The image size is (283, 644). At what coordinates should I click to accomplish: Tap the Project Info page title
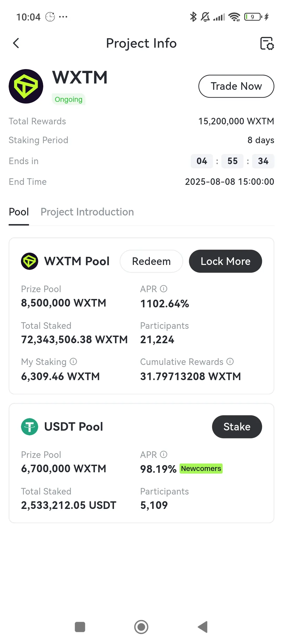point(141,43)
